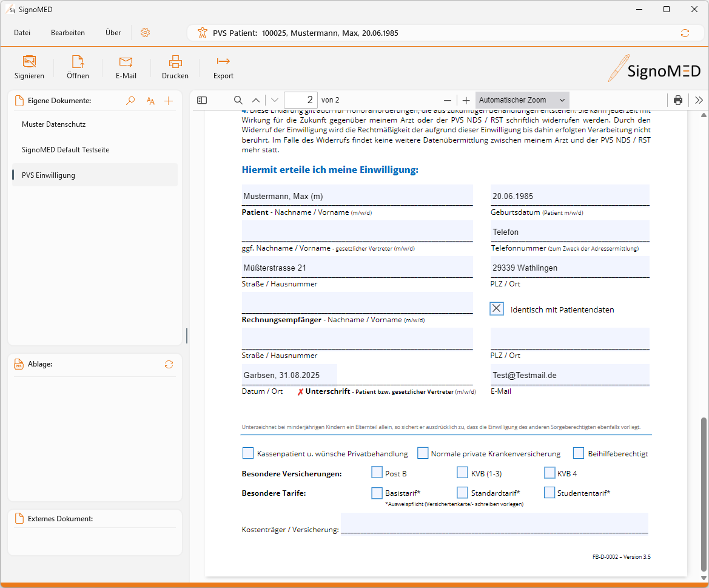
Task: Maximize the SignoMED window
Action: (x=667, y=9)
